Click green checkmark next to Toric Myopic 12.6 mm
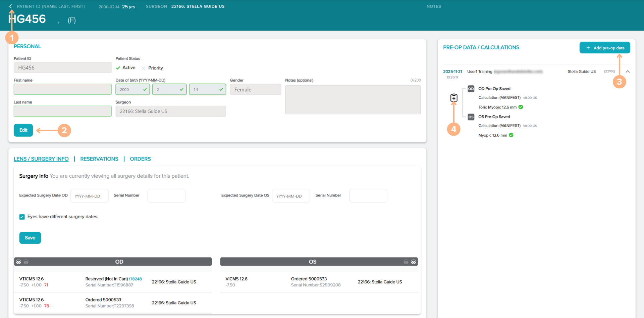This screenshot has width=644, height=318. tap(521, 107)
